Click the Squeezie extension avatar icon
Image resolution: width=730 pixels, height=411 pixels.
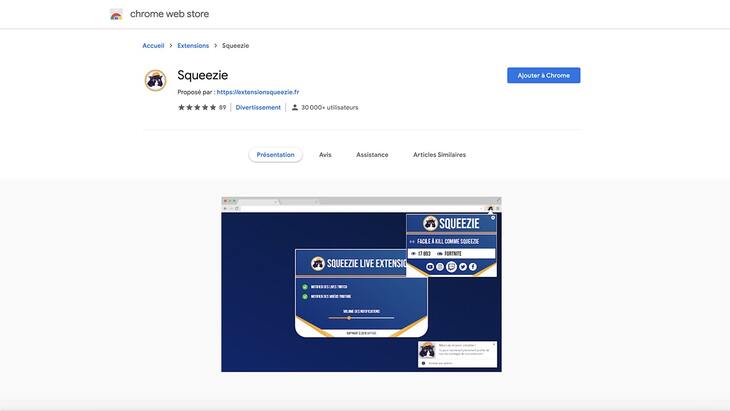click(155, 81)
